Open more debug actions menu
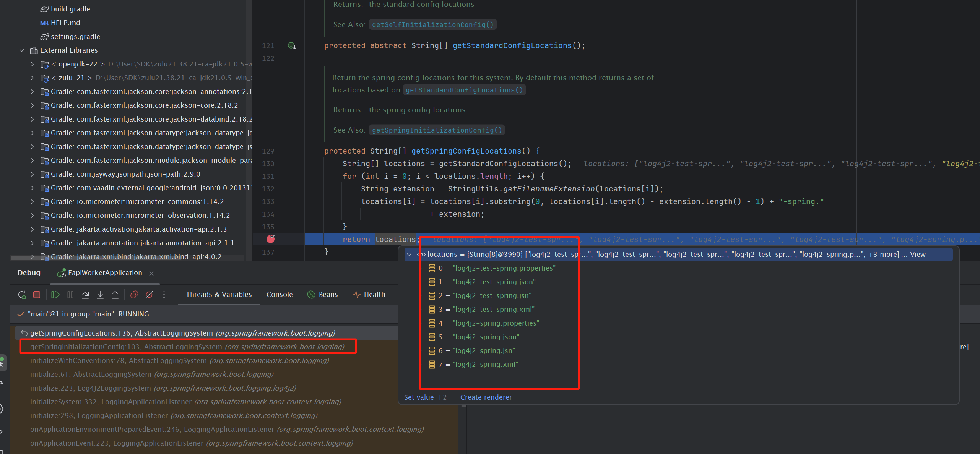This screenshot has height=454, width=980. click(x=164, y=295)
